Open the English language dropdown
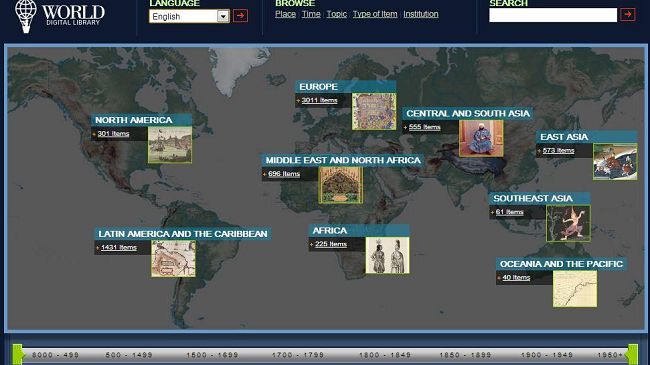 [x=189, y=16]
